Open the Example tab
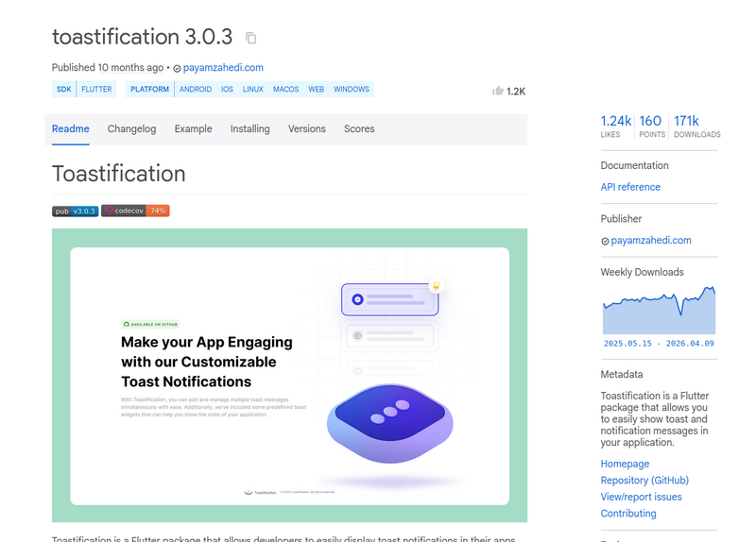756x542 pixels. 194,128
